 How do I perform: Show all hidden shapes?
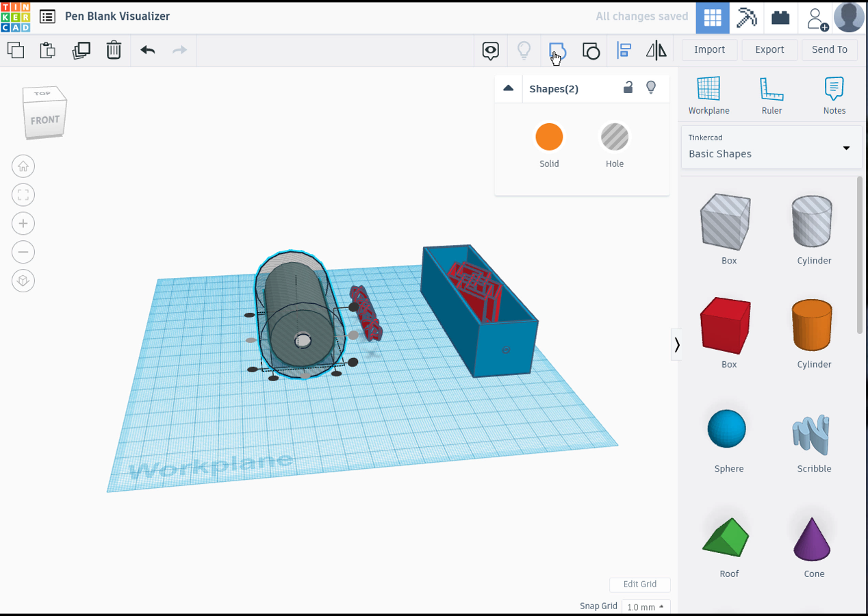click(524, 51)
